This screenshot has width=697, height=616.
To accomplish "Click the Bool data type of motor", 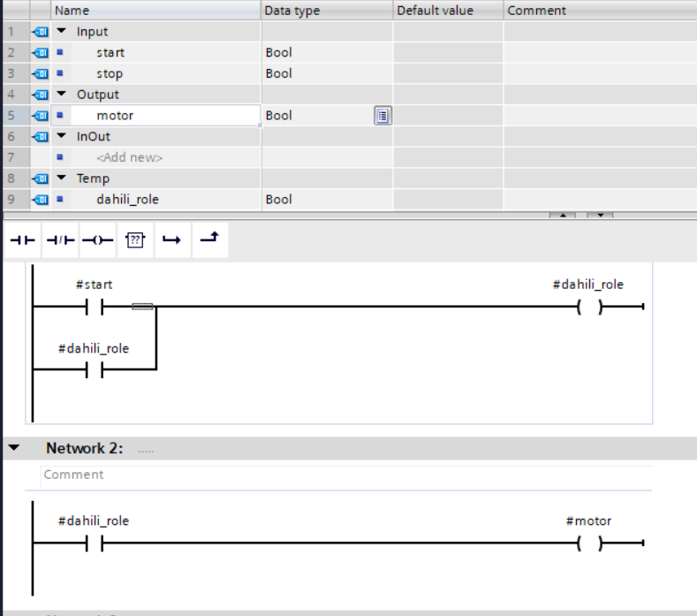I will 278,116.
